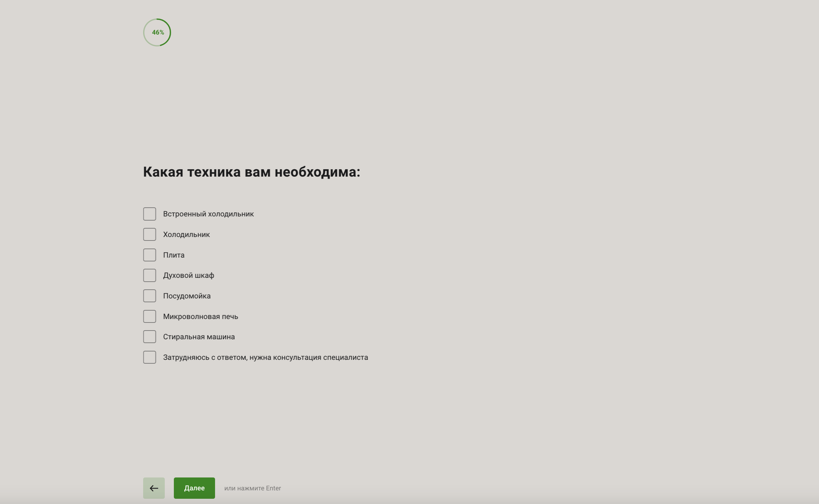Click the Посудомойка label text
Image resolution: width=819 pixels, height=504 pixels.
[186, 296]
